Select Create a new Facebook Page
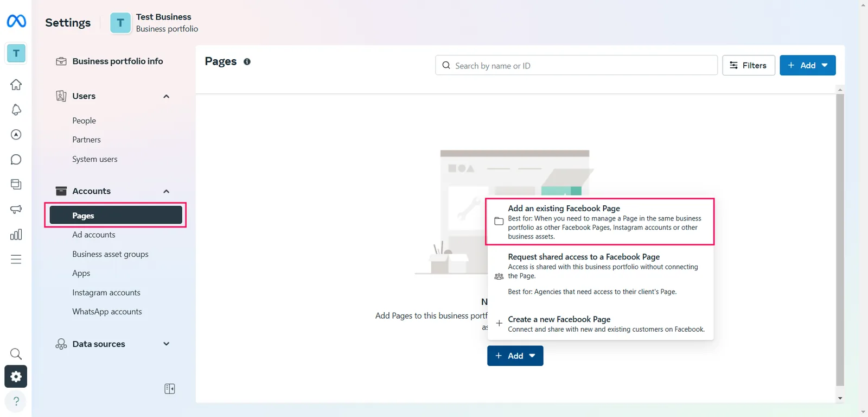868x417 pixels. point(600,324)
